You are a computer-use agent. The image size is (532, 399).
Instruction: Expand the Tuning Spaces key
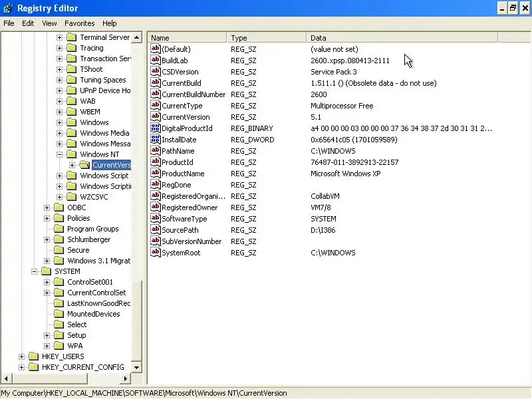coord(59,80)
